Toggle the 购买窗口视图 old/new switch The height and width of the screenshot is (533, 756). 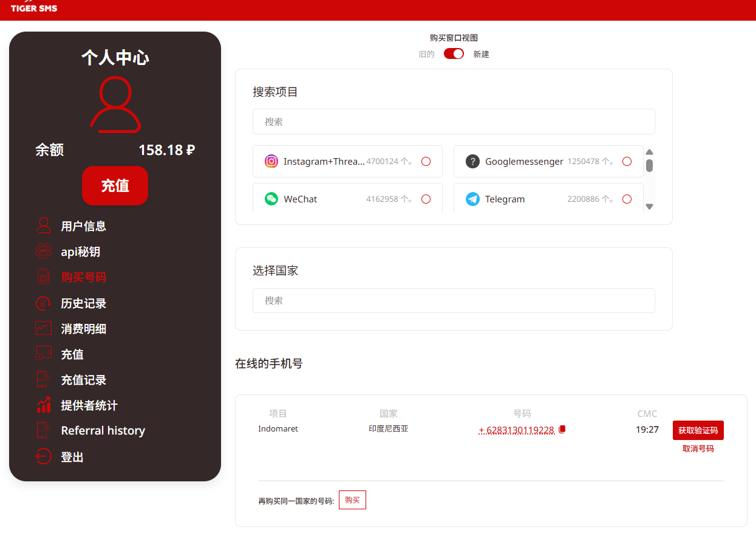(454, 53)
